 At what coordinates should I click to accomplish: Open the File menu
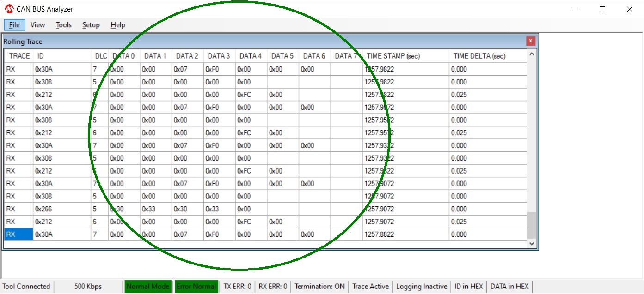[x=14, y=25]
